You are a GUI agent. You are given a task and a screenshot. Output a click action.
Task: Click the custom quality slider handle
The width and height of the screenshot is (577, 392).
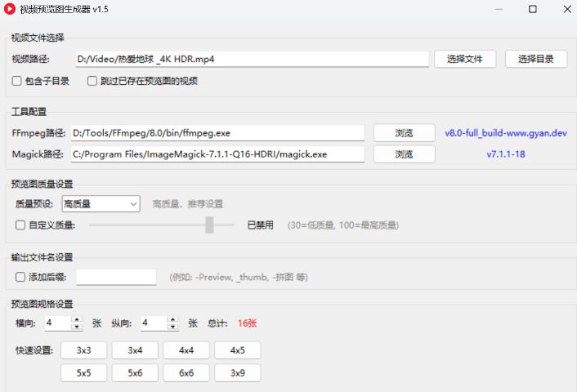pyautogui.click(x=209, y=225)
